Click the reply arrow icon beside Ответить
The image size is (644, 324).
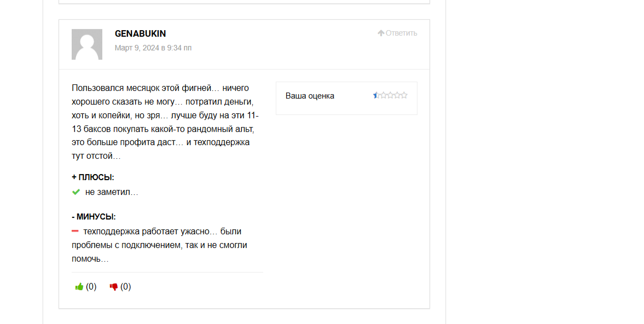(381, 33)
